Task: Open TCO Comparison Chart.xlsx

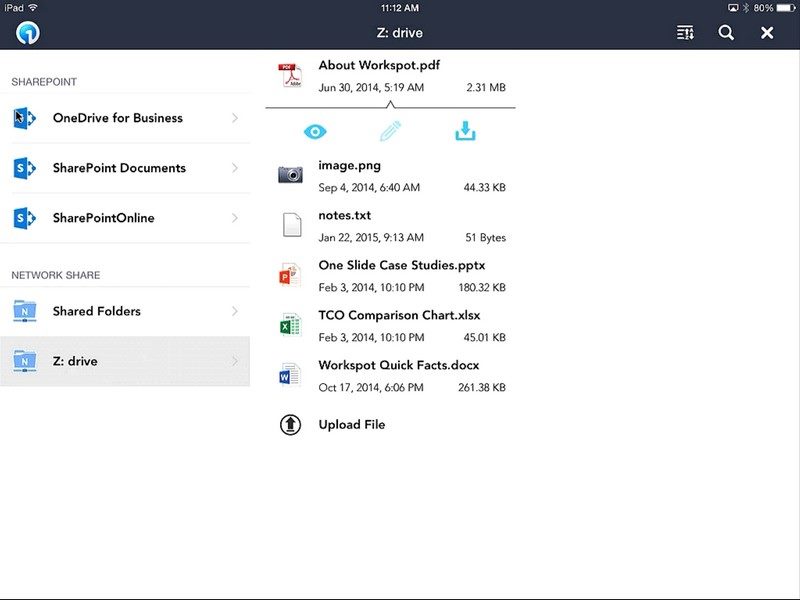Action: pyautogui.click(x=391, y=326)
